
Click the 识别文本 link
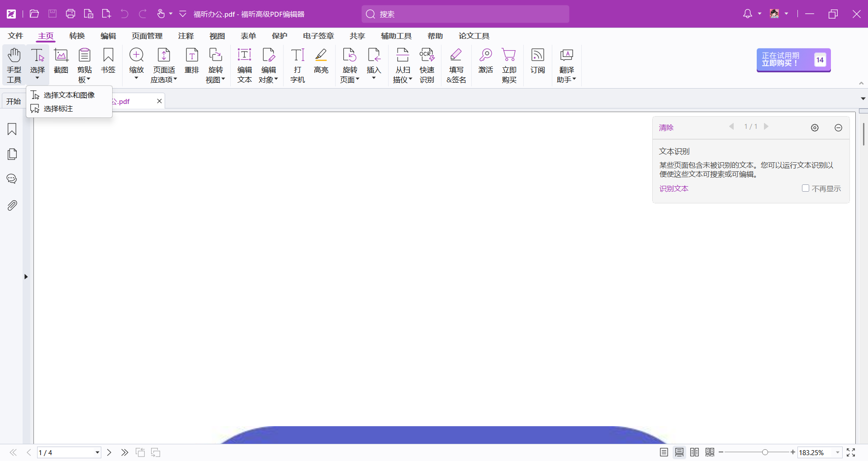coord(674,188)
